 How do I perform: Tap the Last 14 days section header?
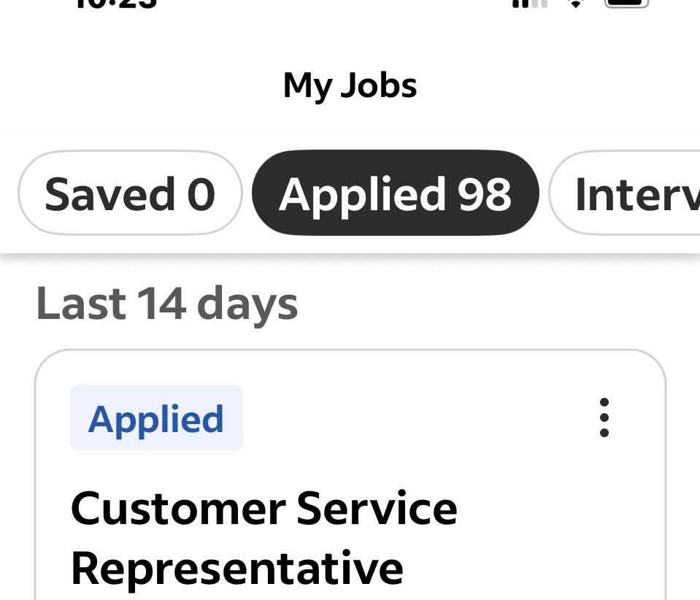click(x=167, y=304)
